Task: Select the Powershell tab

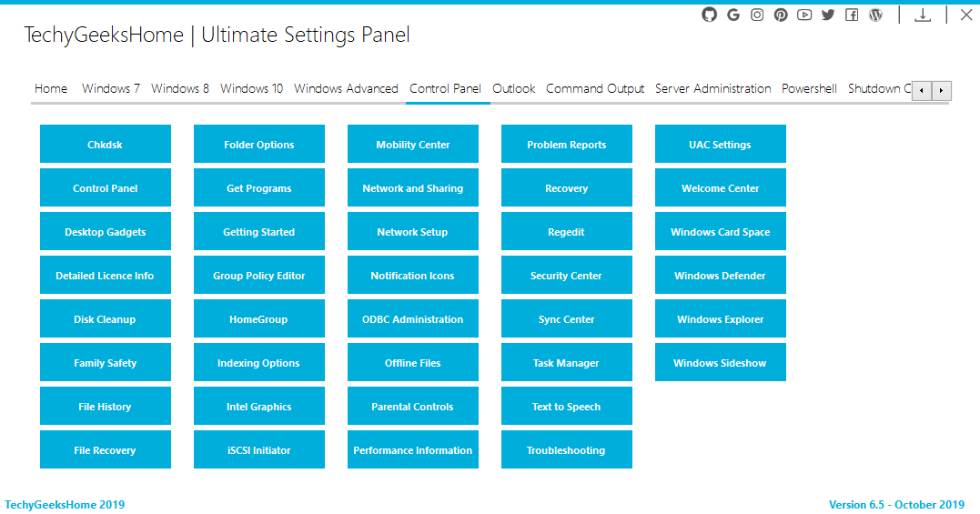Action: [x=809, y=88]
